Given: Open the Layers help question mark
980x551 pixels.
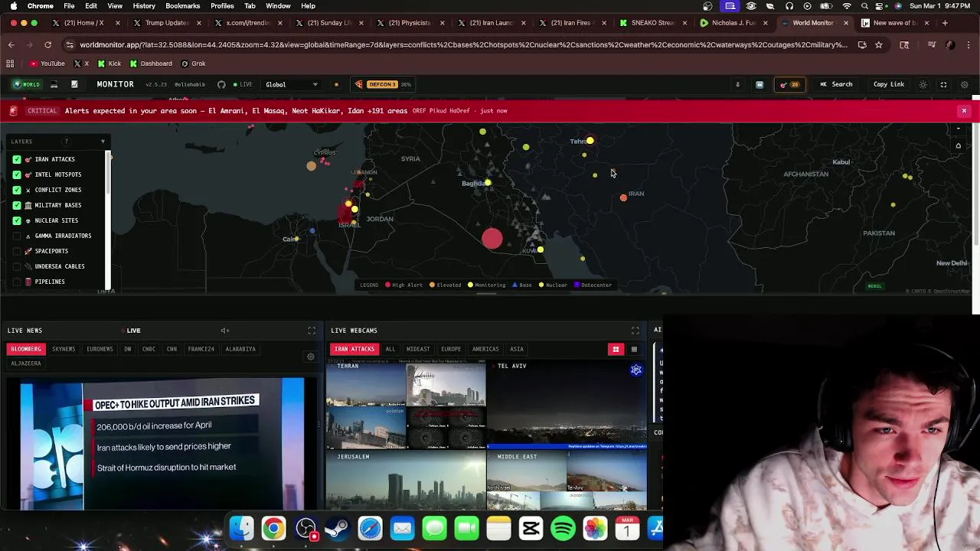Looking at the screenshot, I should click(66, 142).
